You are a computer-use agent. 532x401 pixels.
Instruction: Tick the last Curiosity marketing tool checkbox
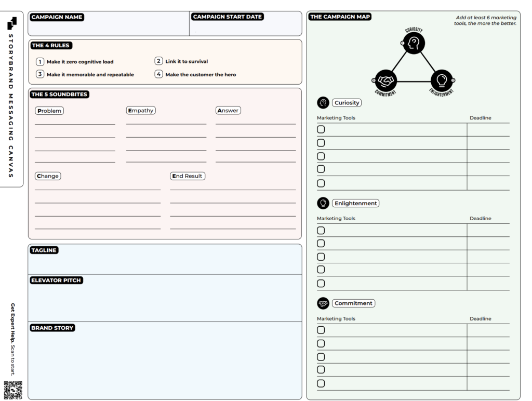point(321,183)
